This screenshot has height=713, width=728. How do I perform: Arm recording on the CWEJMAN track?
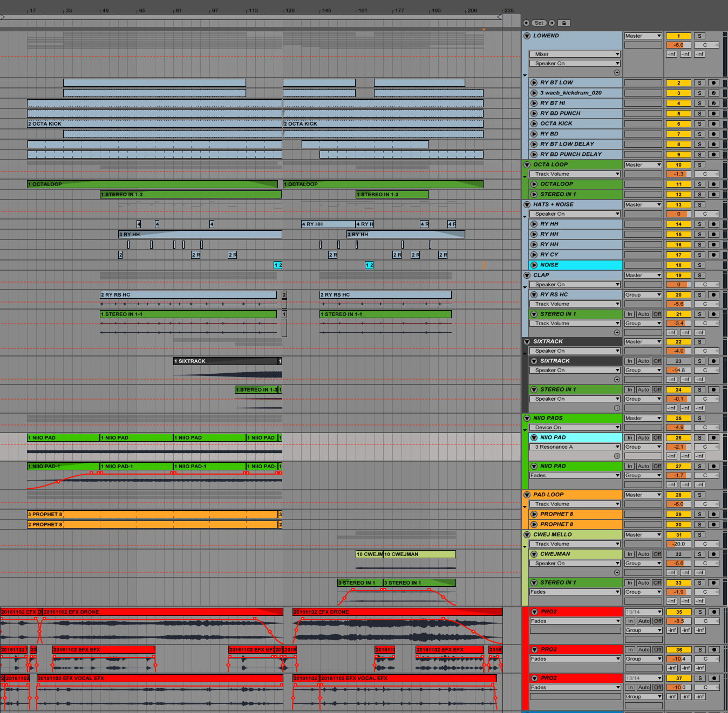point(713,554)
